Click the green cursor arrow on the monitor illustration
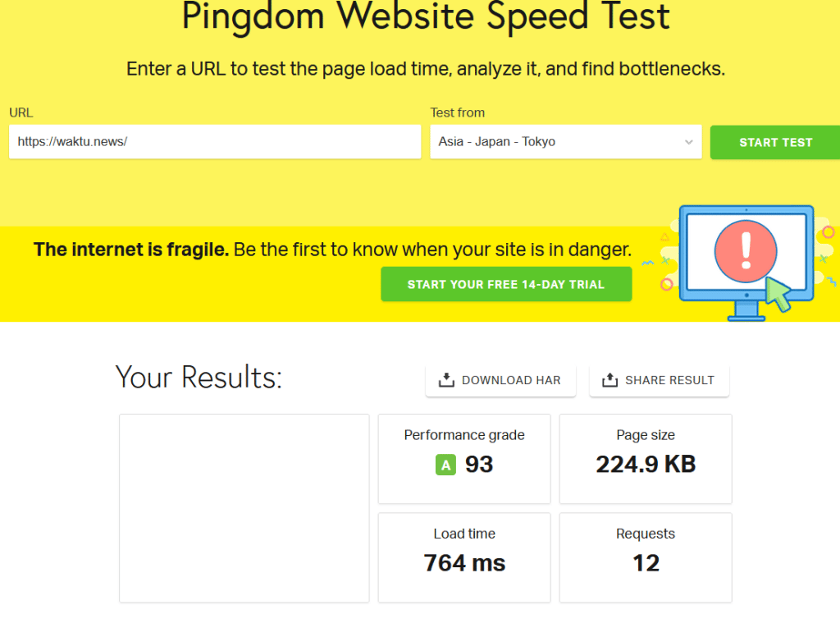 click(x=778, y=294)
